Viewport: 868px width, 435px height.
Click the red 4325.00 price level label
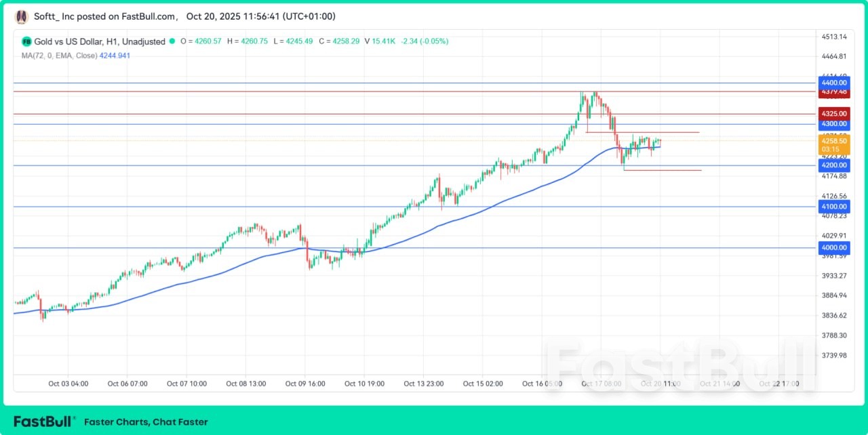pos(833,115)
